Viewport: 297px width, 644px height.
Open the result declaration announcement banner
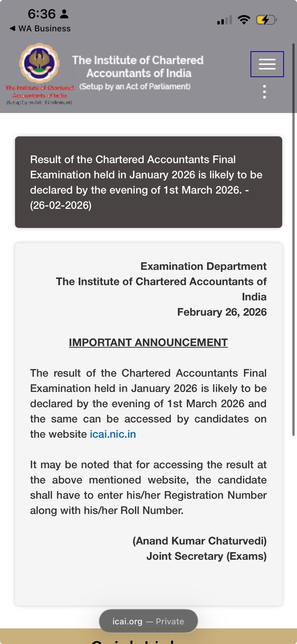coord(148,182)
